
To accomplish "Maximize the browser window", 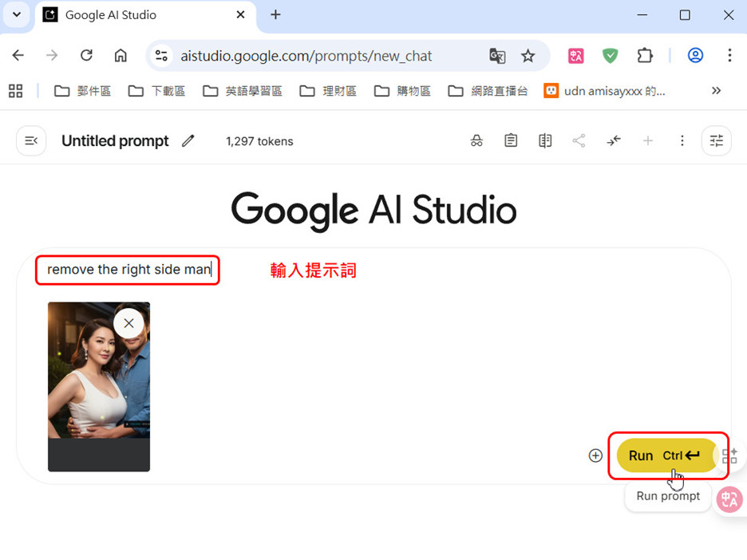I will (x=685, y=15).
